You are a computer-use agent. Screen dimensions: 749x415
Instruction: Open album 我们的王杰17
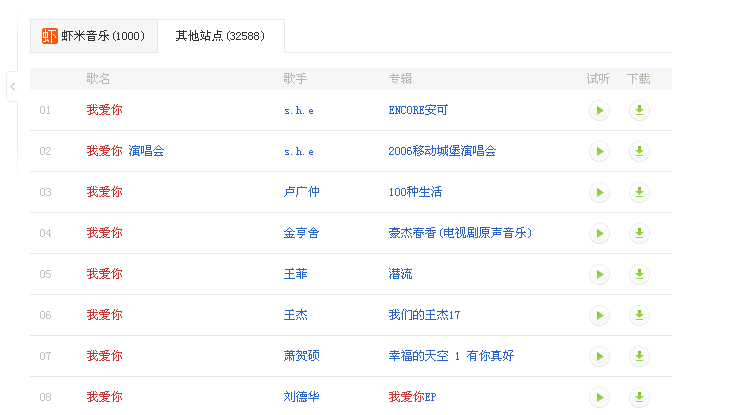point(424,315)
